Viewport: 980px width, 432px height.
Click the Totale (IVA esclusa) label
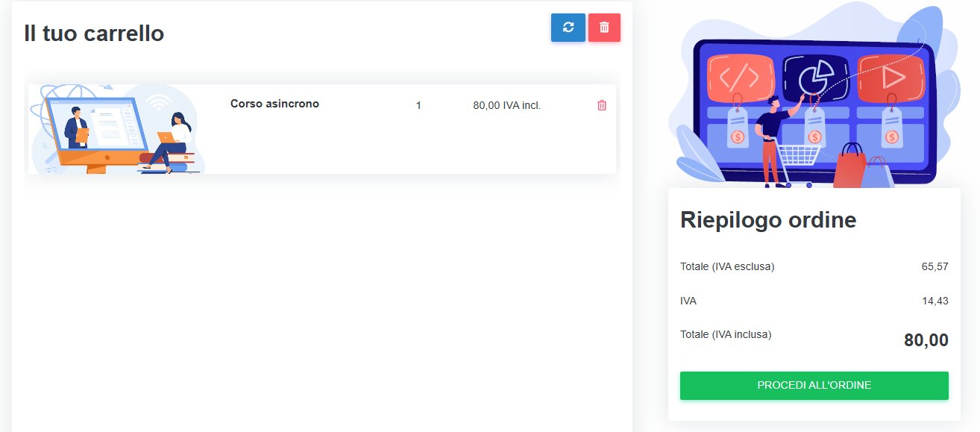[x=727, y=266]
